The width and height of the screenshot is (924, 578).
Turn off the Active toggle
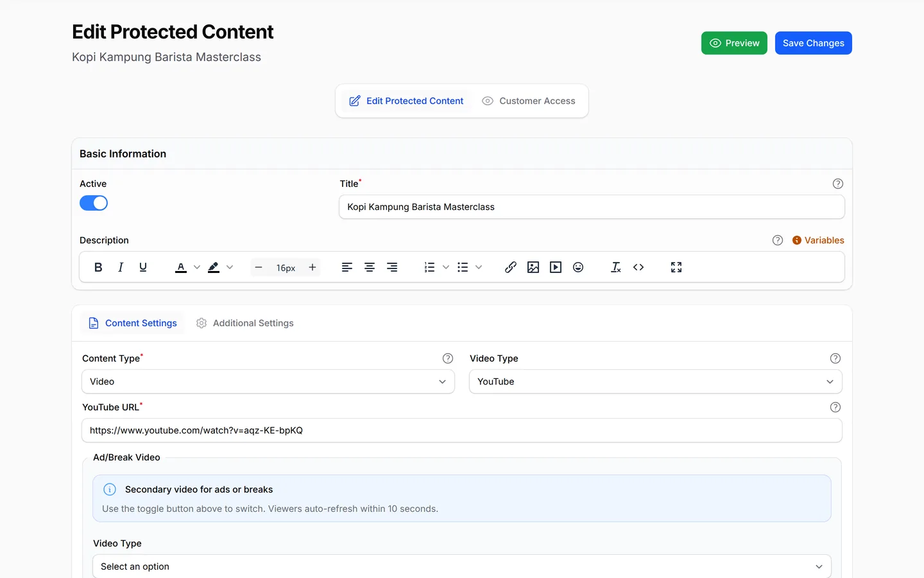[x=94, y=203]
